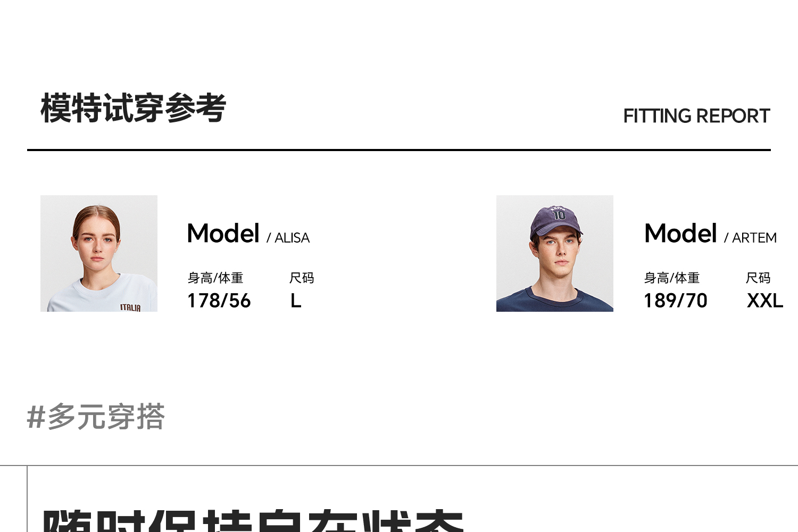Click the 178/56 height and weight value
The image size is (798, 532).
(219, 301)
